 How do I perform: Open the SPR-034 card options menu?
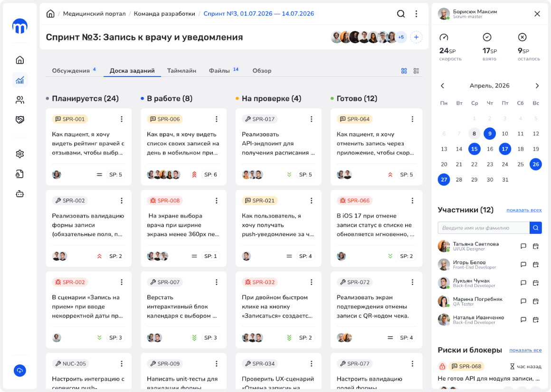coord(311,363)
